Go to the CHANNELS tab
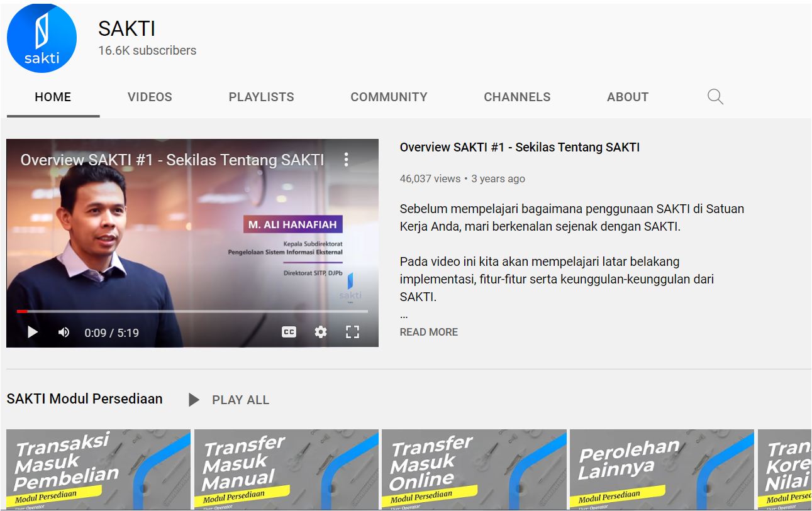 coord(517,97)
